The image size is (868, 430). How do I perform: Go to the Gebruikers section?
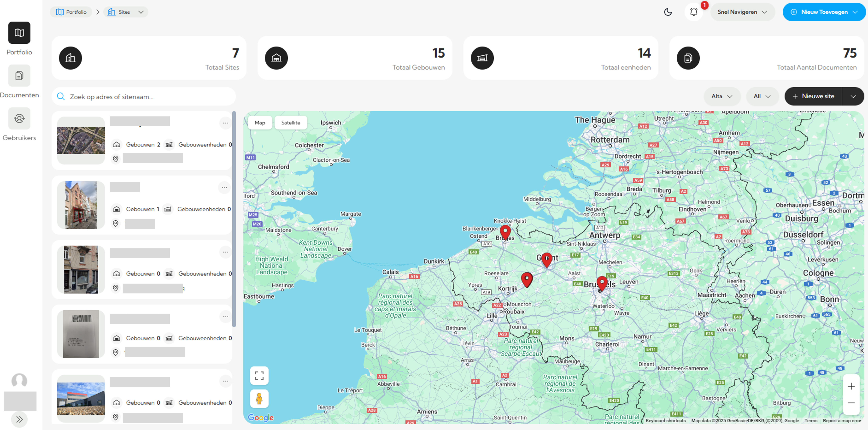19,118
